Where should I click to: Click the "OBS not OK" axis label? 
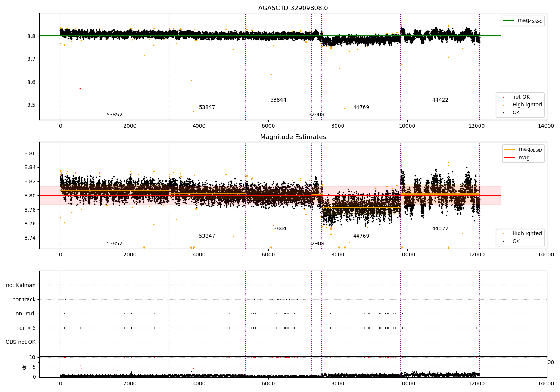pos(21,342)
